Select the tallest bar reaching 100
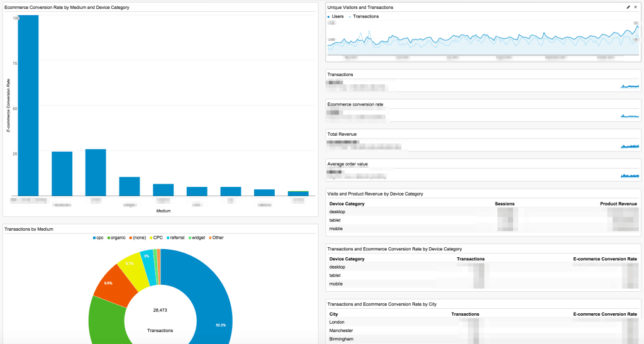The height and width of the screenshot is (344, 644). click(28, 106)
